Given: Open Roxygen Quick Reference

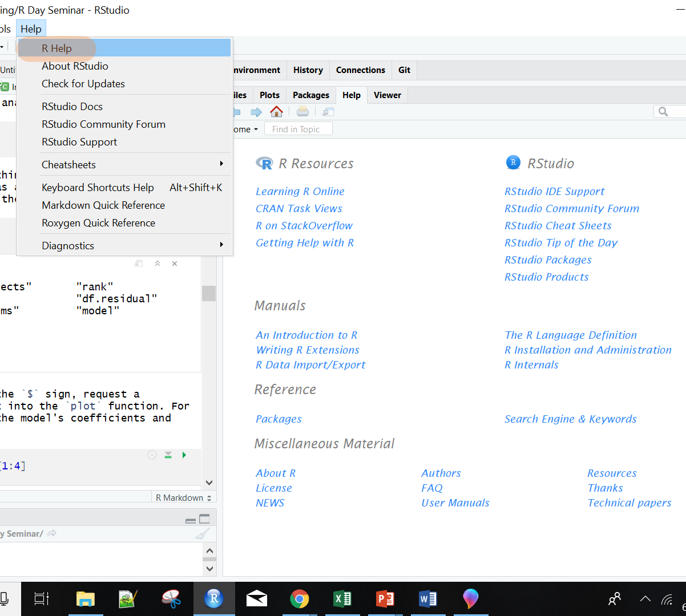Looking at the screenshot, I should 124,222.
